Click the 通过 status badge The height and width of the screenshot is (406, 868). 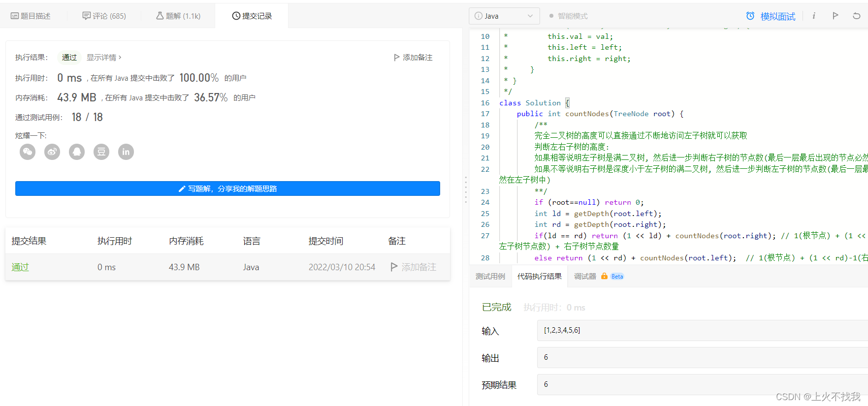pyautogui.click(x=69, y=58)
